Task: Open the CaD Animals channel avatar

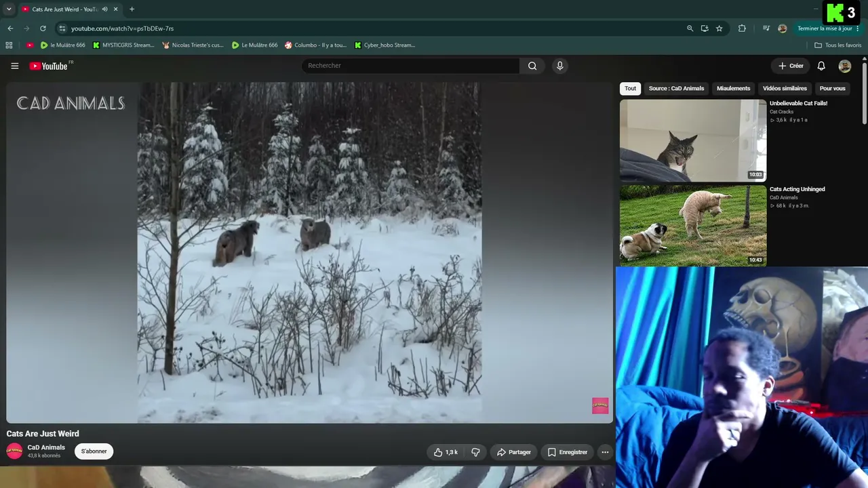Action: [14, 451]
